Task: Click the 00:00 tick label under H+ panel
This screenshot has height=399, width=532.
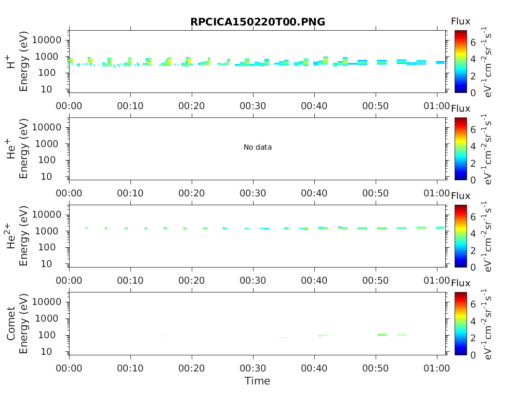Action: click(x=69, y=106)
